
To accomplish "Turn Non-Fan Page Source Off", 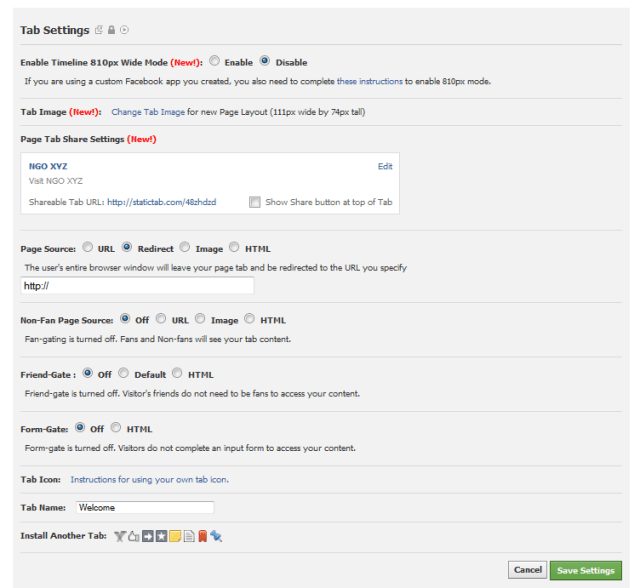I will tap(125, 318).
